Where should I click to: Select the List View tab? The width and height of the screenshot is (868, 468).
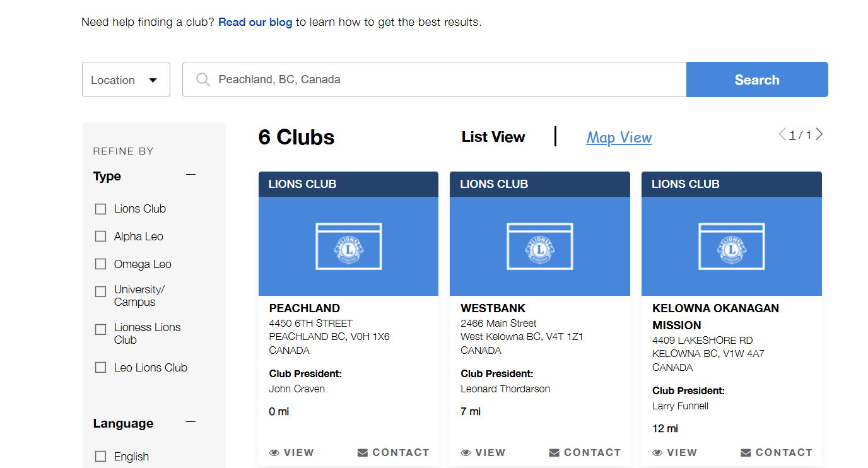493,137
